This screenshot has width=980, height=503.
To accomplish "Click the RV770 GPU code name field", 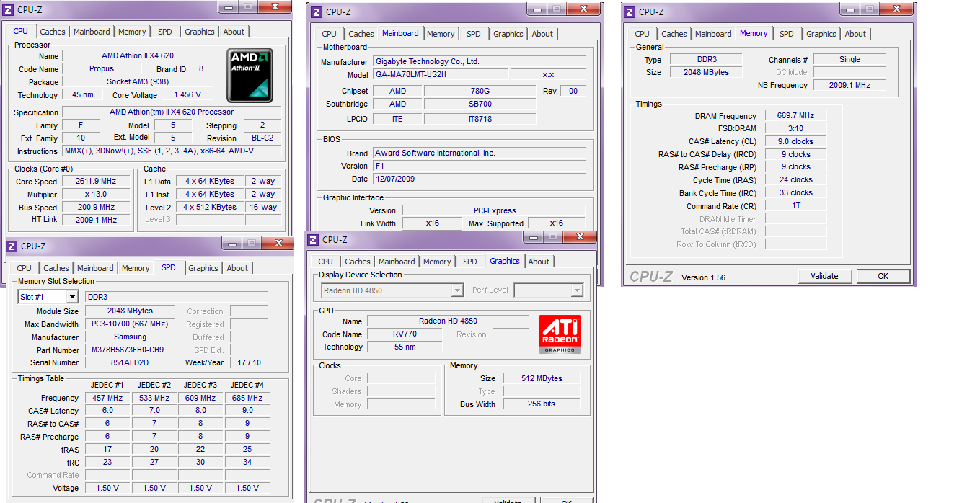I will (x=405, y=334).
